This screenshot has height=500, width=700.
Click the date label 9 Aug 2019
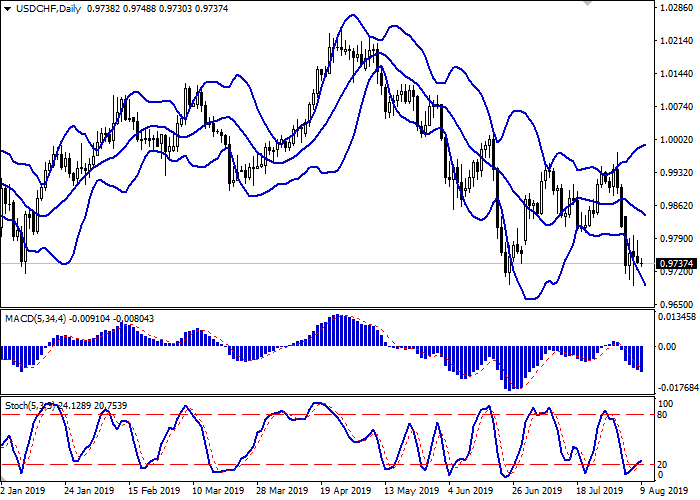point(664,491)
